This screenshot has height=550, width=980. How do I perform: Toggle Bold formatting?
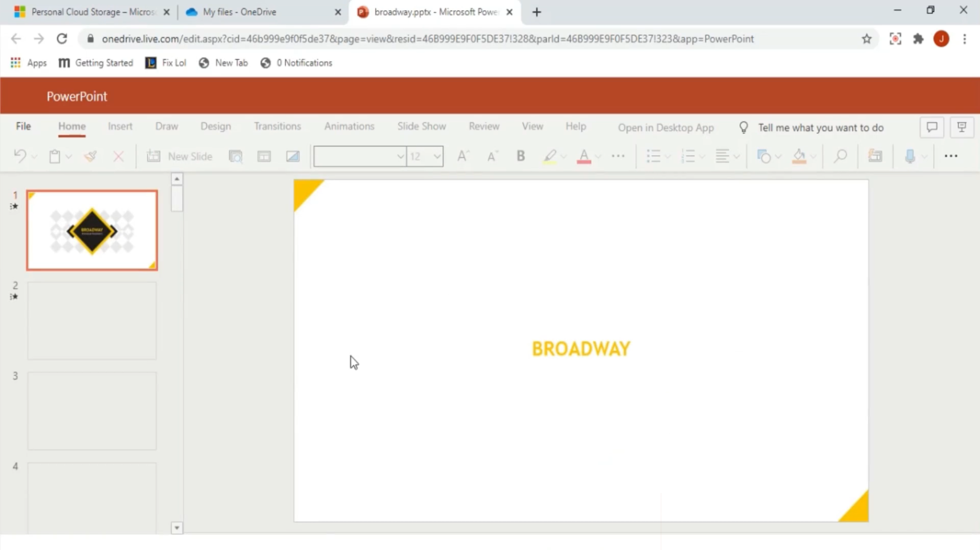520,156
